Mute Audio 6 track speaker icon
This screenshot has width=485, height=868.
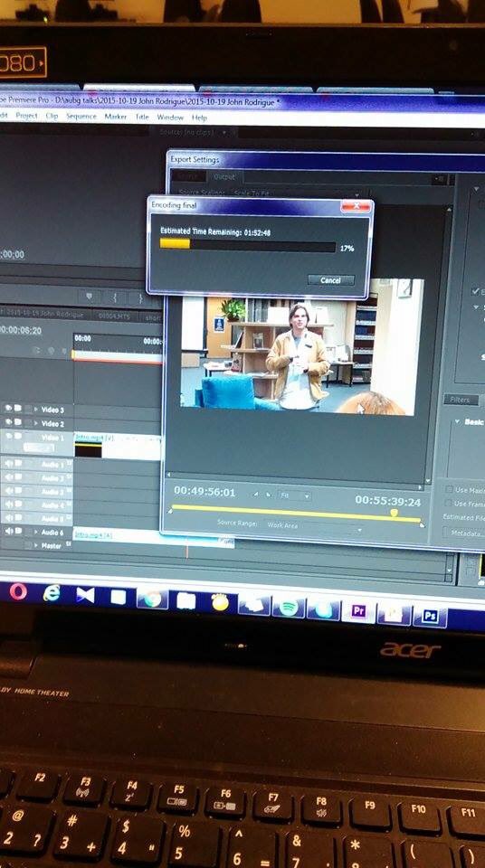point(9,531)
